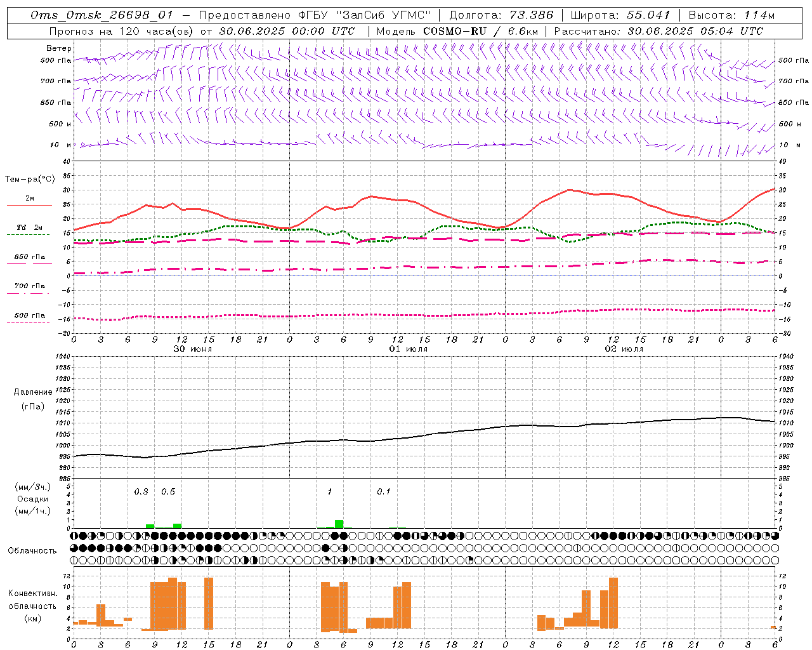This screenshot has width=812, height=650.
Task: Click the tall green precipitation bar under value 1
Action: coord(339,524)
